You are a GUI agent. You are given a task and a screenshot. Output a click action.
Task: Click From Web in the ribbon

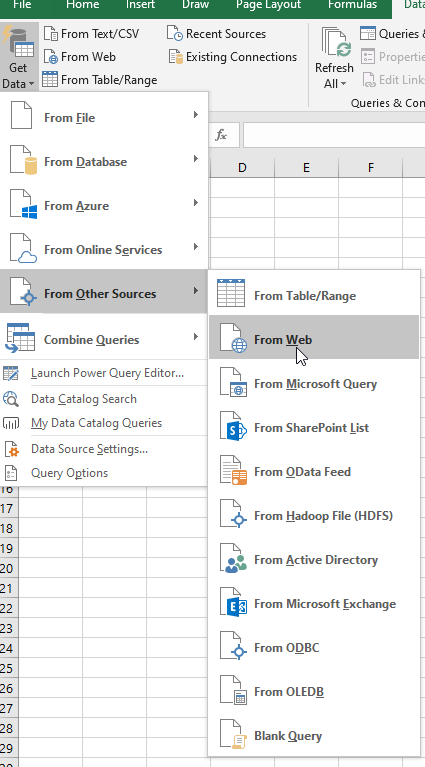click(80, 57)
